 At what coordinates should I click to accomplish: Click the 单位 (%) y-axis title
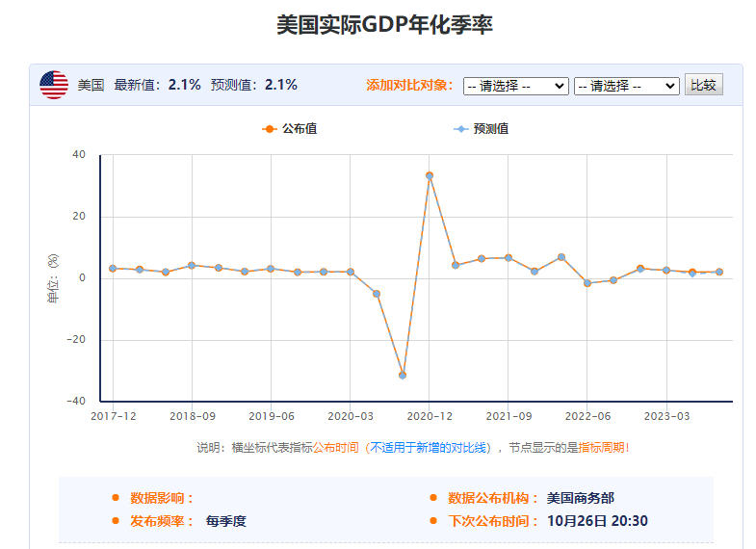tap(53, 278)
